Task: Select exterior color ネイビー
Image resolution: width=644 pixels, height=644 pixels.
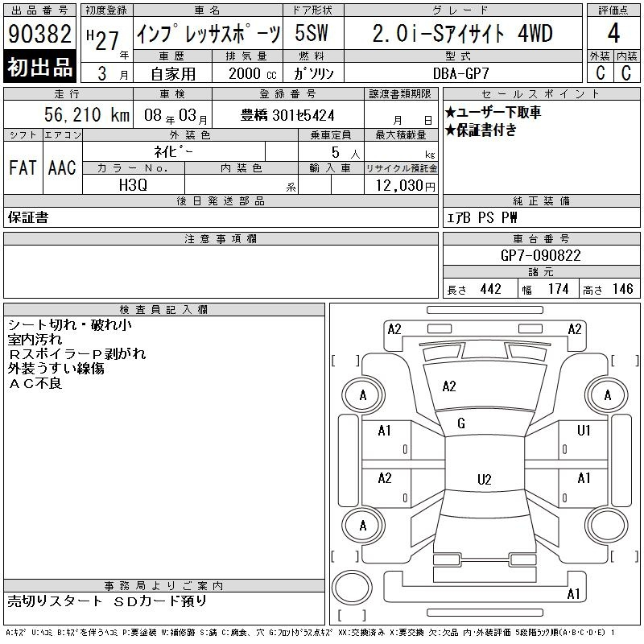Action: click(173, 152)
